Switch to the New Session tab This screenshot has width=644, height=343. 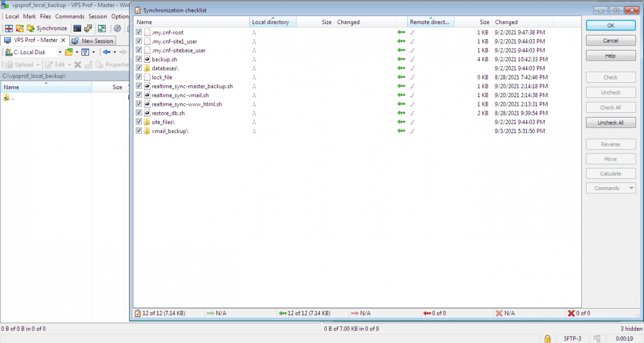97,41
